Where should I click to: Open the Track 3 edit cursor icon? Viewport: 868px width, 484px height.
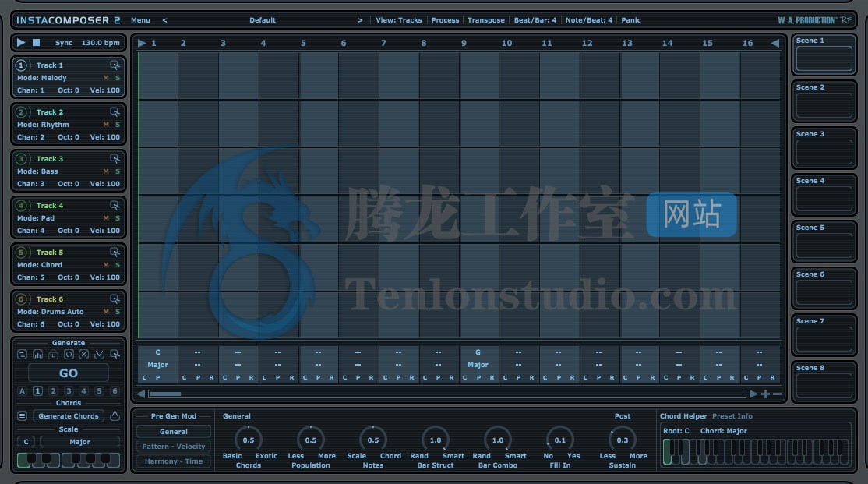tap(115, 159)
